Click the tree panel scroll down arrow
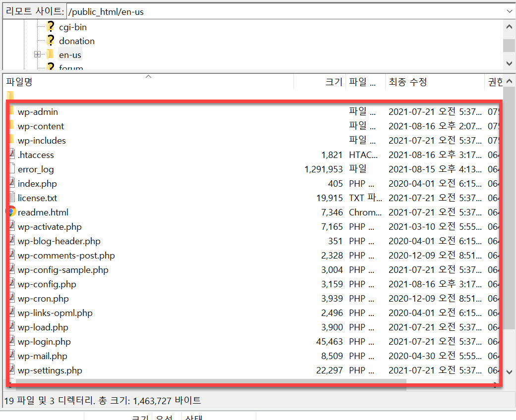Image resolution: width=516 pixels, height=420 pixels. tap(509, 63)
